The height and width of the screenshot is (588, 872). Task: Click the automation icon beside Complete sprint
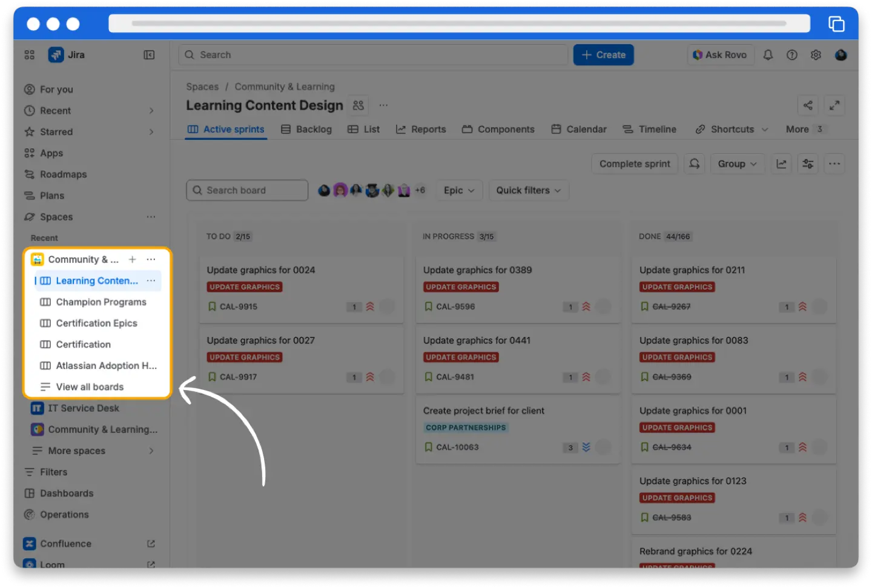click(695, 164)
